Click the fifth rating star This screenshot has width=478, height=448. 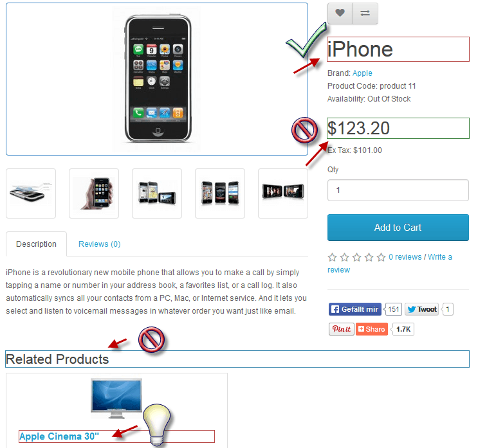381,257
